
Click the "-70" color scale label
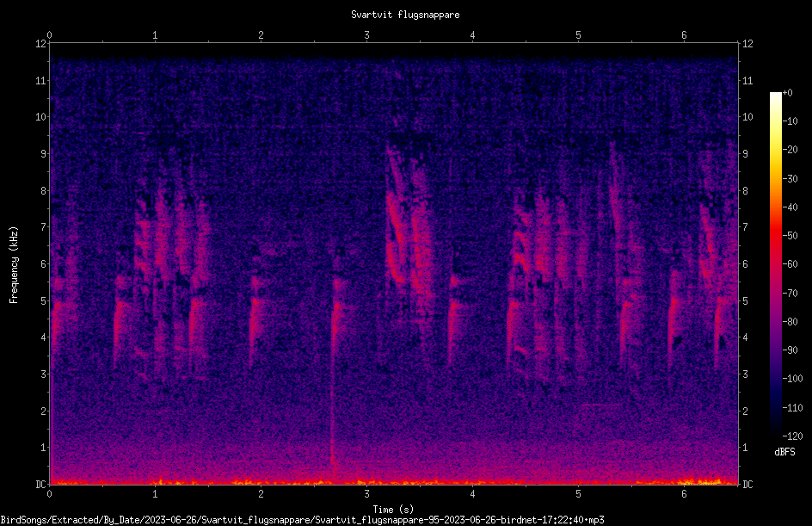790,294
